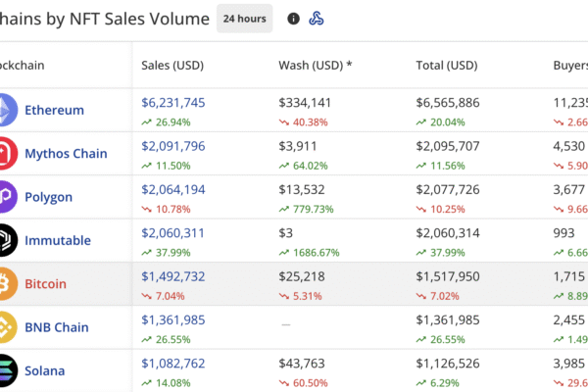The width and height of the screenshot is (588, 392).
Task: Click the Polygon logo icon
Action: [5, 196]
